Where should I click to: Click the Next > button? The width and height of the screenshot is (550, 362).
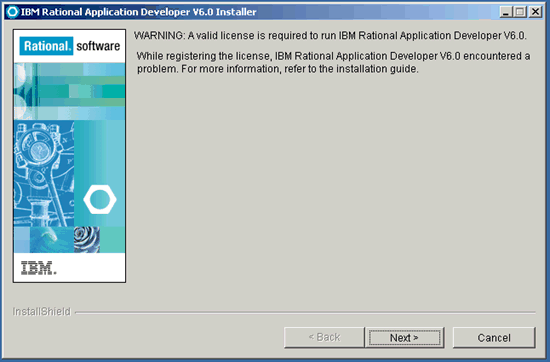pos(404,338)
